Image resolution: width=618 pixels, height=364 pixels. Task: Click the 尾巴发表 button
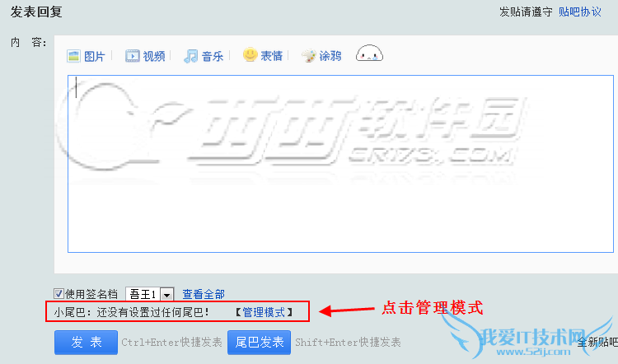pyautogui.click(x=259, y=342)
